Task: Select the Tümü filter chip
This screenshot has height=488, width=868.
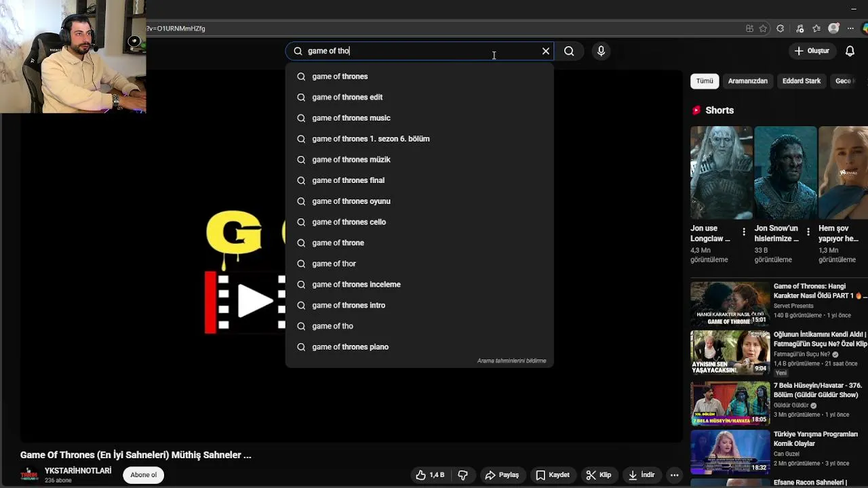Action: (x=705, y=81)
